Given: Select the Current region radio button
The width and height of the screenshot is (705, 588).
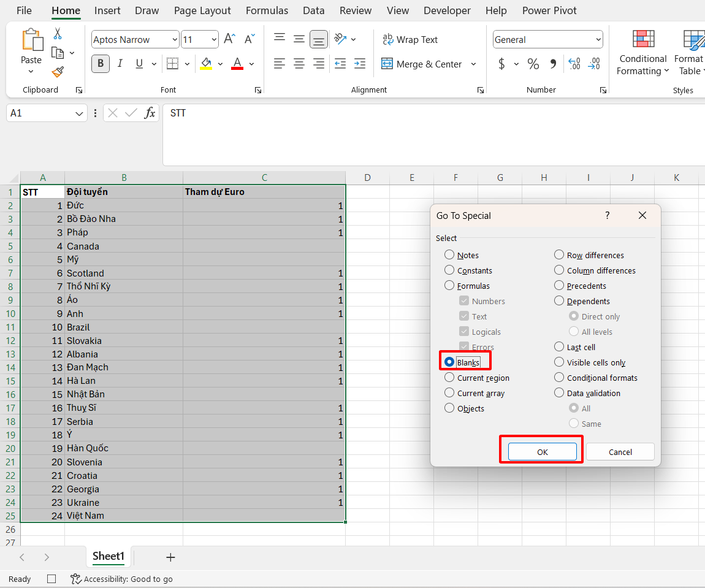Looking at the screenshot, I should tap(450, 378).
